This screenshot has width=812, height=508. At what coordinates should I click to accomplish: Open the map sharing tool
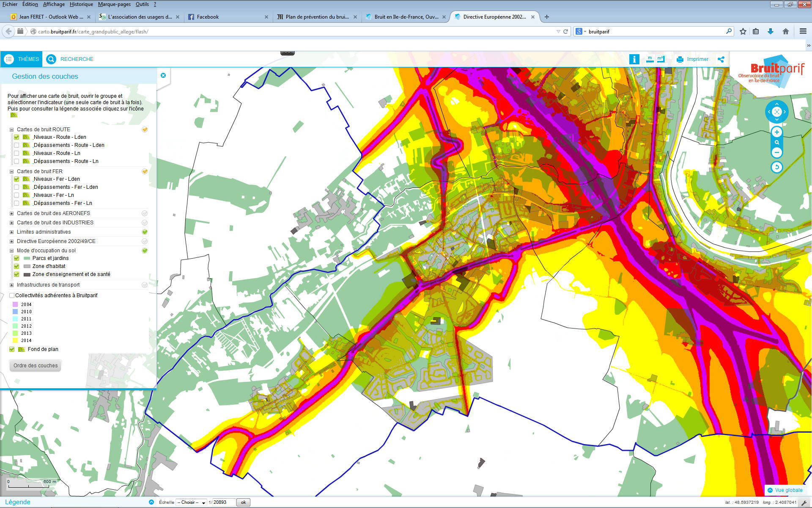(x=721, y=59)
